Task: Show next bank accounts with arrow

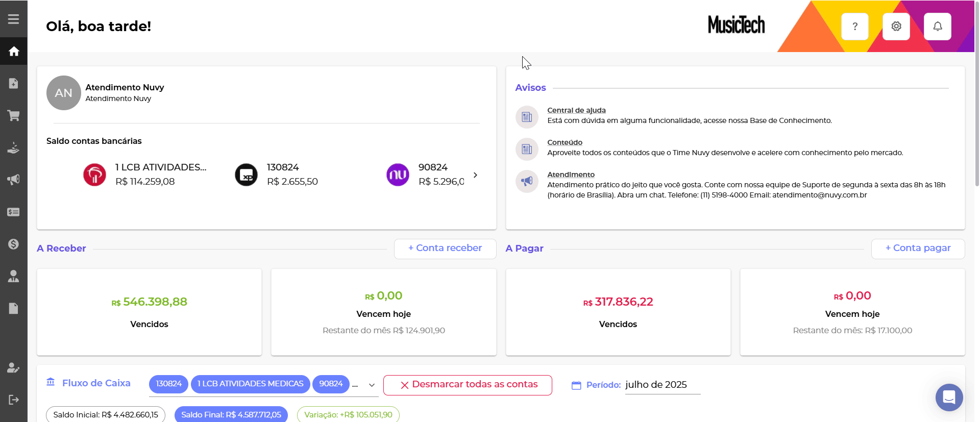Action: coord(475,175)
